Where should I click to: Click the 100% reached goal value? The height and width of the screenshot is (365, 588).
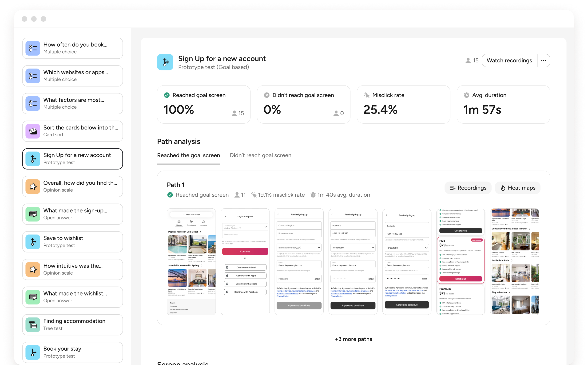[x=179, y=109]
